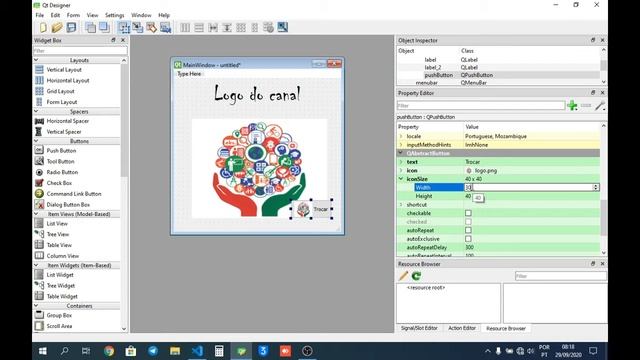Viewport: 640px width, 360px height.
Task: Open Property Editor configure wrench icon
Action: pos(600,106)
